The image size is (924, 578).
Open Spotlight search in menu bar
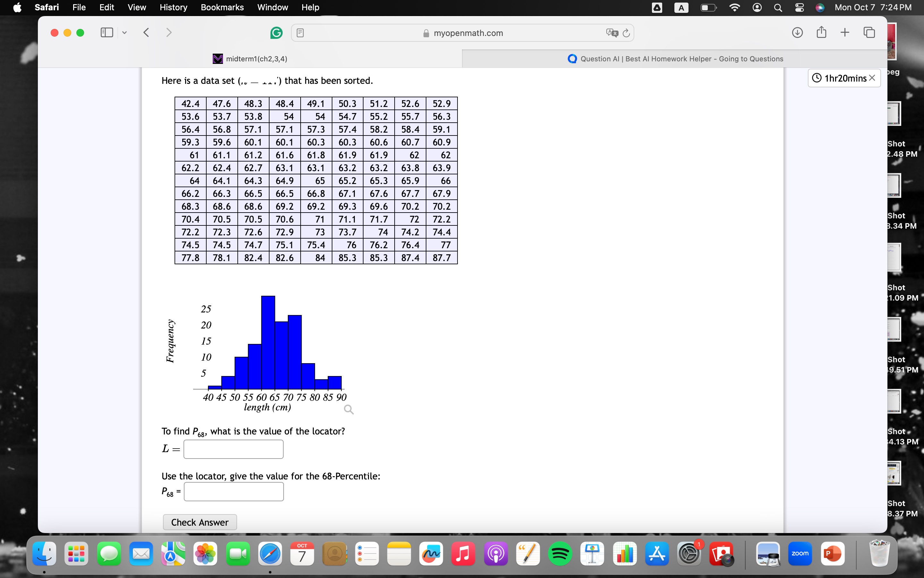point(778,8)
